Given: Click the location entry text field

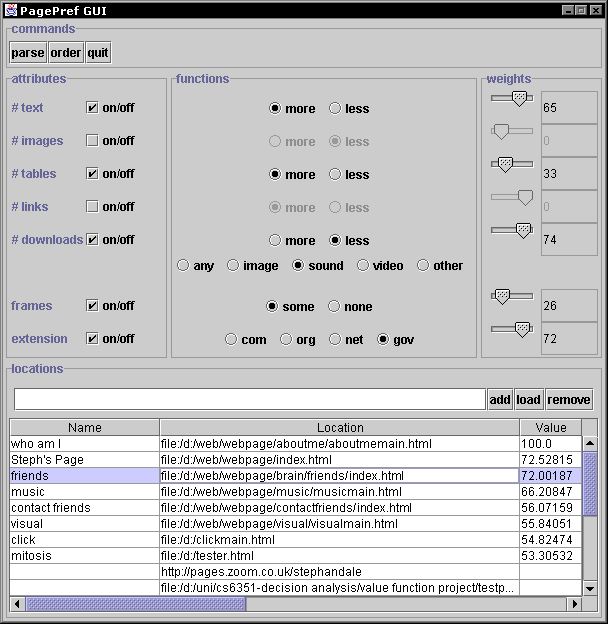Looking at the screenshot, I should tap(250, 399).
